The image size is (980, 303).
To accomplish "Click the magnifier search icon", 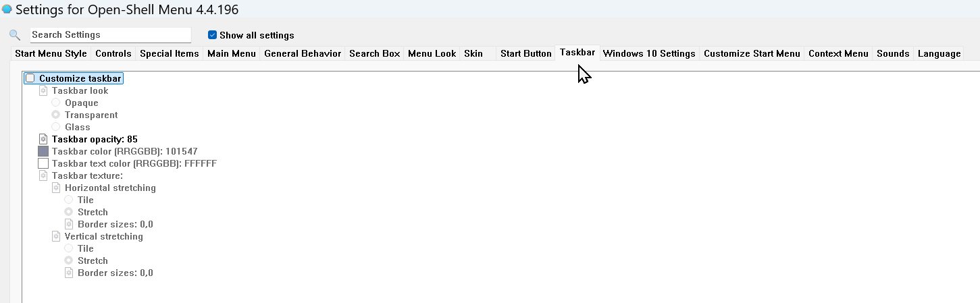I will 15,35.
